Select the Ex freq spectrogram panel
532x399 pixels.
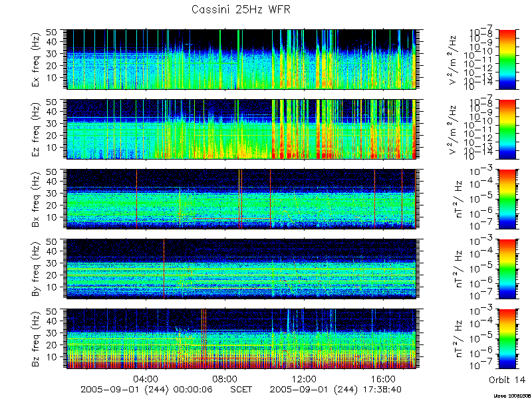(x=241, y=59)
